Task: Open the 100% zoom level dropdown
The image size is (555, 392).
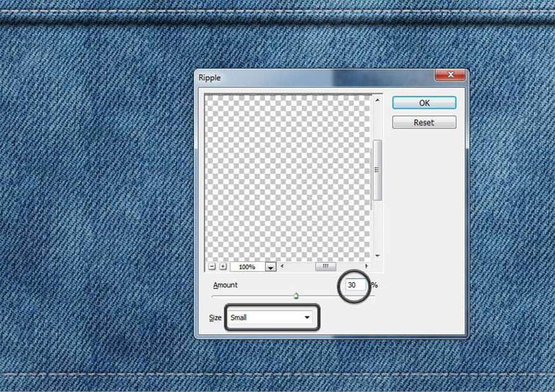Action: (270, 267)
